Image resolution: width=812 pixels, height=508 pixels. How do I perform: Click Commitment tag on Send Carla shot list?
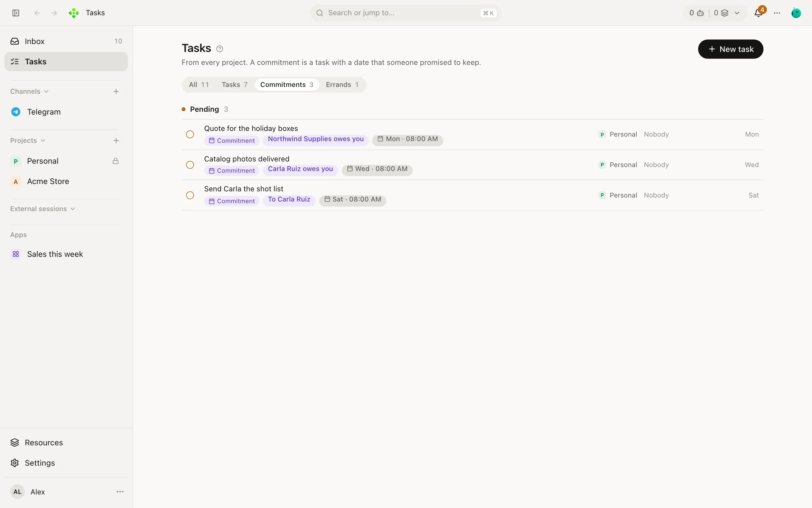(x=231, y=201)
